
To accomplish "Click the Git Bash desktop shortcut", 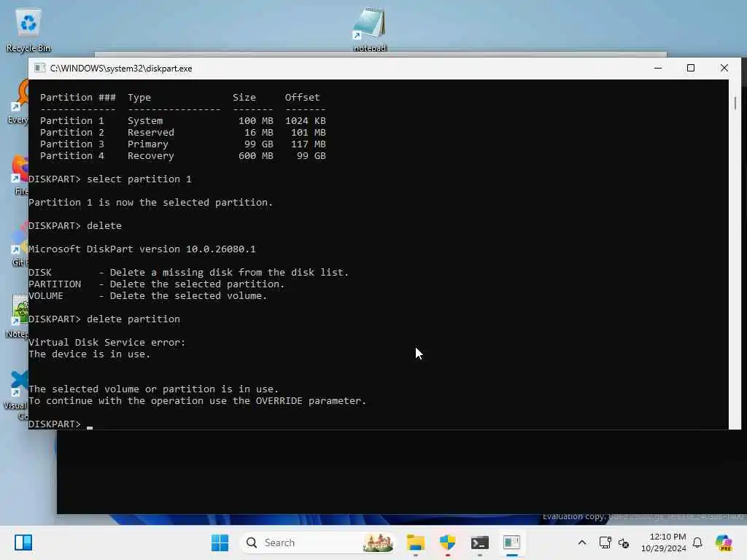I will tap(20, 244).
